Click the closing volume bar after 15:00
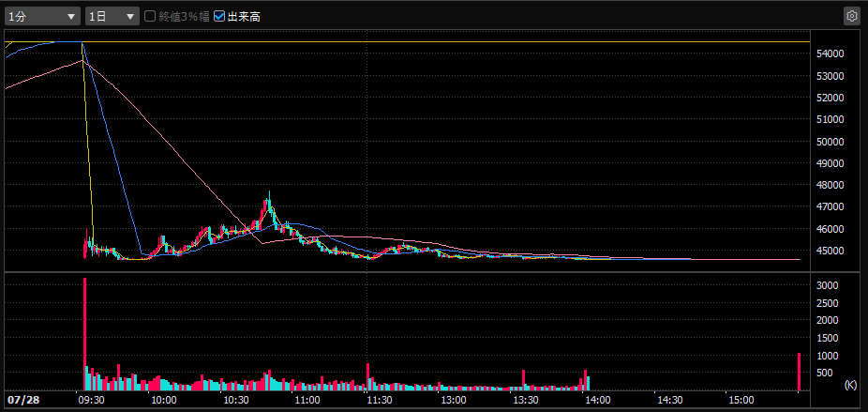Screen dimensions: 868x412 [x=799, y=372]
